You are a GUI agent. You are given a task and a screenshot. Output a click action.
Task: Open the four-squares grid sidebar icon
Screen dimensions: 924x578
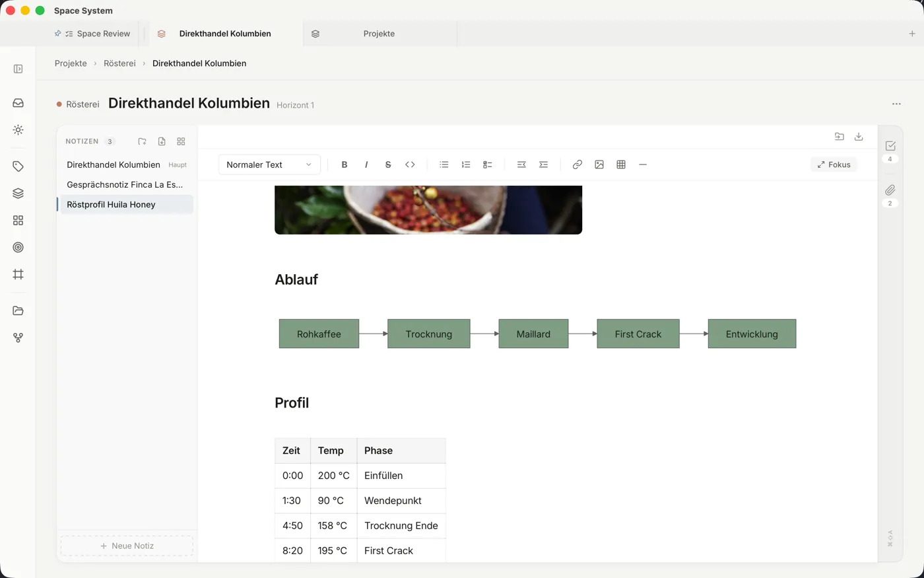pos(18,221)
